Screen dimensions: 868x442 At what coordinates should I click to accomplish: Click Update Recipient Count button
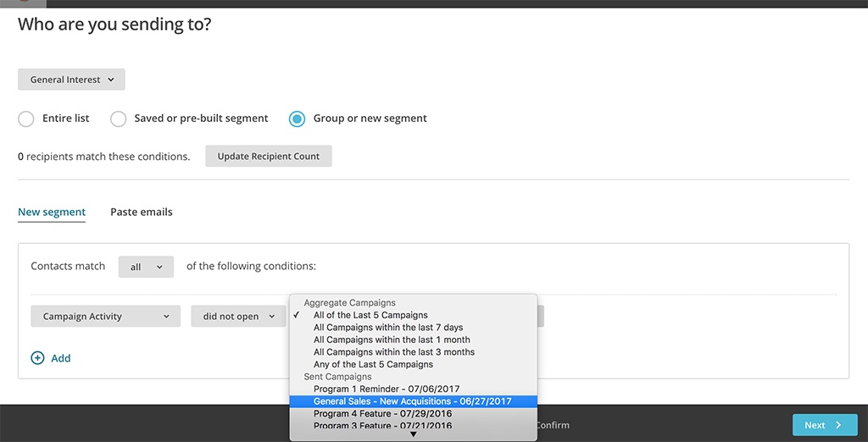[x=269, y=156]
